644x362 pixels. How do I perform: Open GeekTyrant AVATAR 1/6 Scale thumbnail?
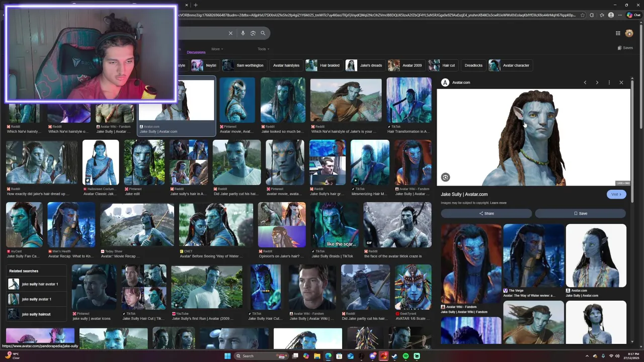tap(413, 287)
